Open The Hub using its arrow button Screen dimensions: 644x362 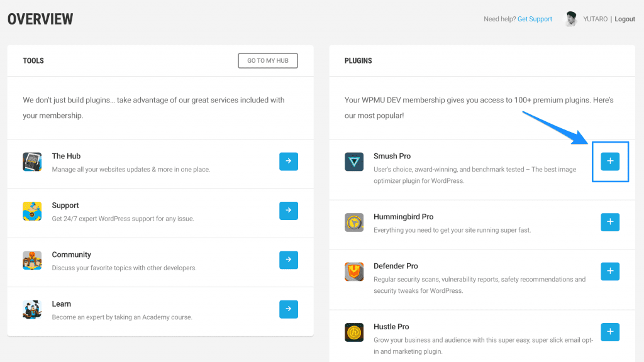pos(289,162)
